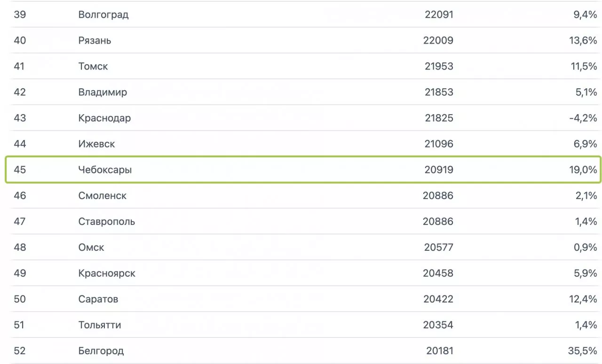Screen dimensions: 602x364
Task: Select Саратов in the table
Action: (98, 299)
